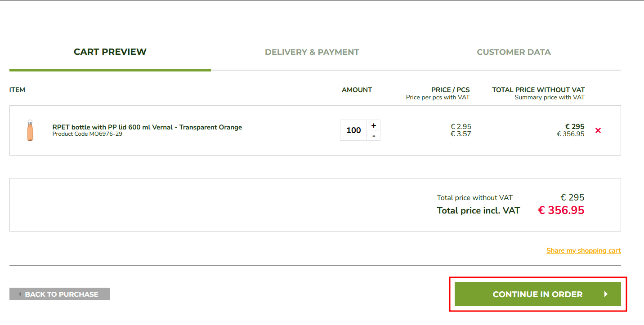Decrease bottle amount with minus button
Screen dimensions: 644x325
coord(373,136)
